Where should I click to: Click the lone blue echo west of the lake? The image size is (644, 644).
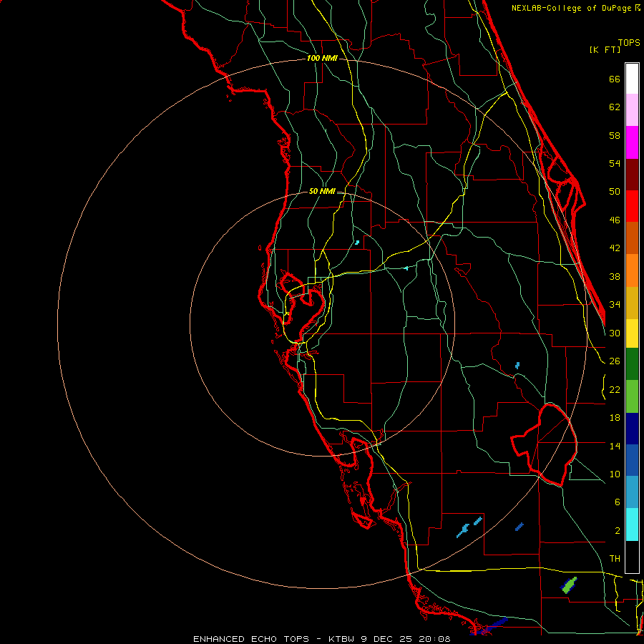tap(517, 365)
